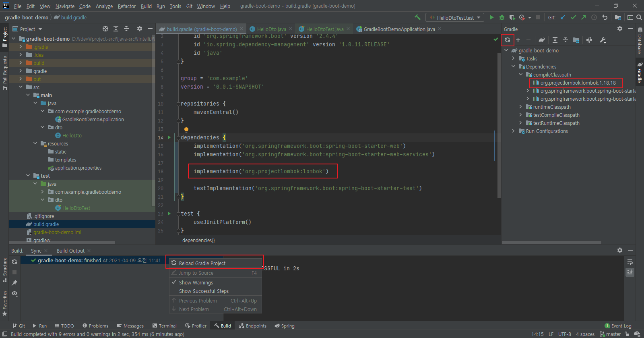
Task: Run test block gutter arrow at line 23
Action: [169, 214]
